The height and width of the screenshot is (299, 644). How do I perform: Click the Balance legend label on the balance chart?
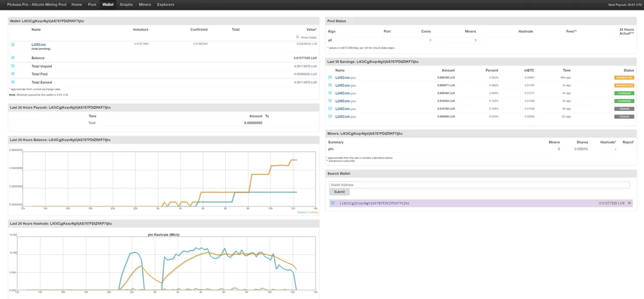(302, 212)
